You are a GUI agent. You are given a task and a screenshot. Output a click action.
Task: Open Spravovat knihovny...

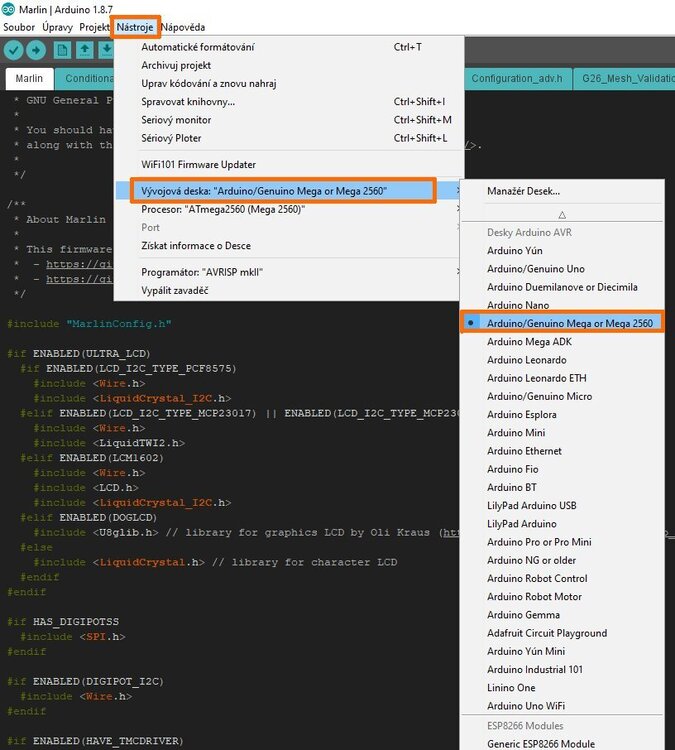[289, 101]
